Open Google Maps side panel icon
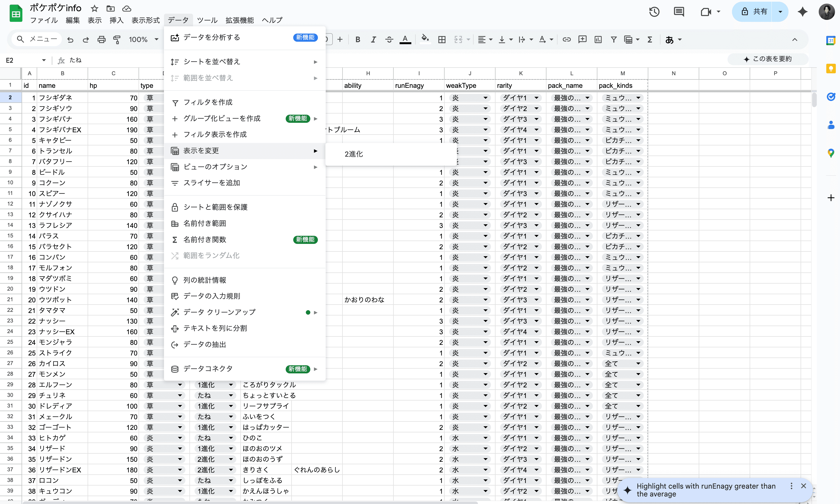The image size is (840, 504). [x=831, y=153]
